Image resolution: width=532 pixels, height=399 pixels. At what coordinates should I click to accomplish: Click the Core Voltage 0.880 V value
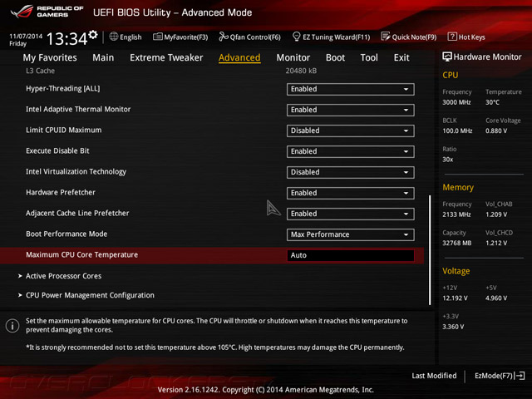coord(496,131)
